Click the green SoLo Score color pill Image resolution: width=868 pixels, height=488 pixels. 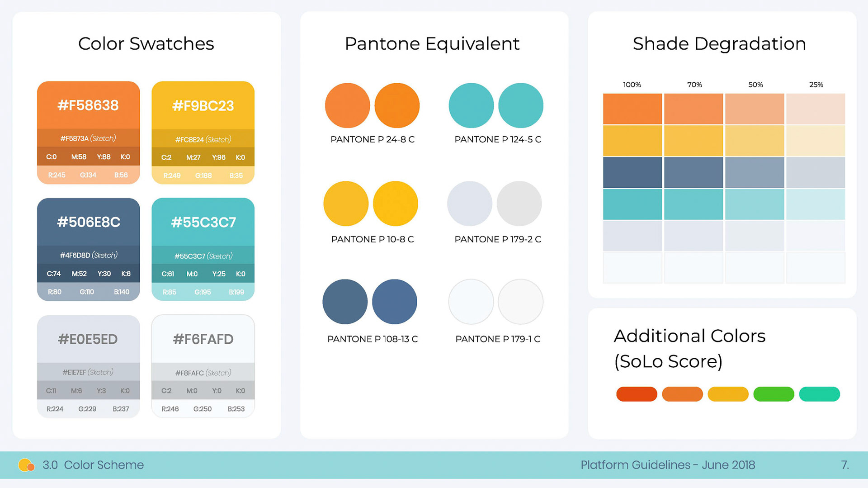point(774,394)
